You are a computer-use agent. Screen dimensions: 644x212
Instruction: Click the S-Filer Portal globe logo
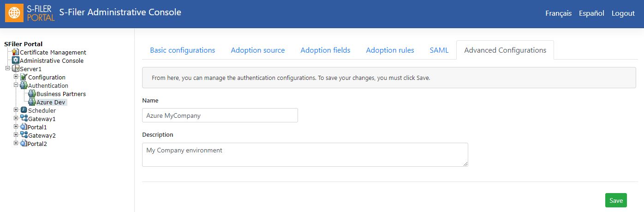point(14,13)
